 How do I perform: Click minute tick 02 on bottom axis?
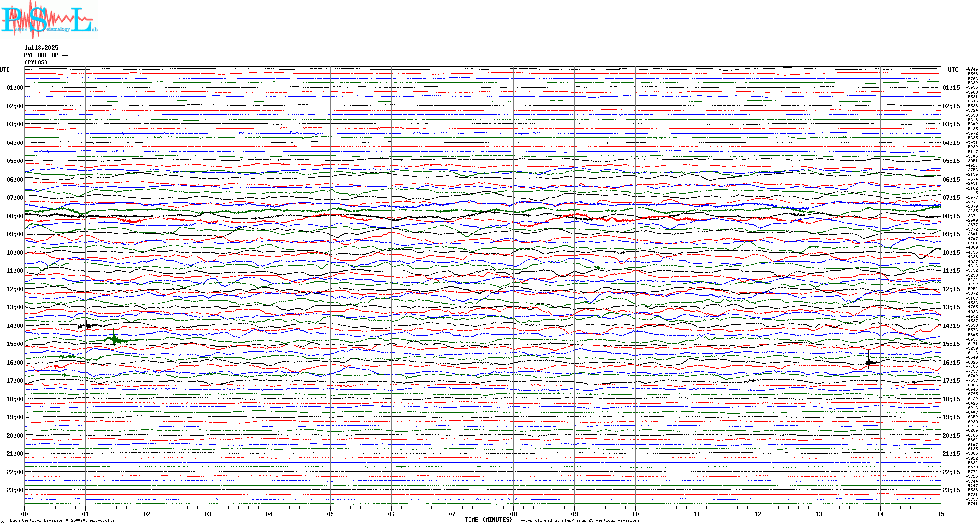[x=147, y=514]
